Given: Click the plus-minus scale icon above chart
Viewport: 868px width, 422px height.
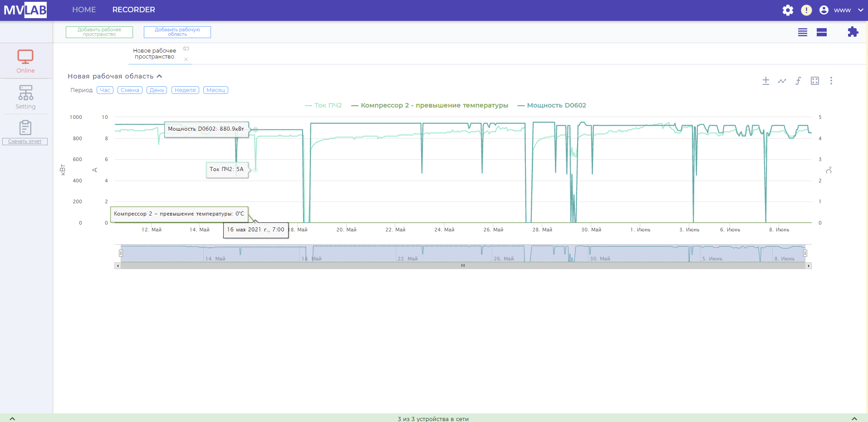Looking at the screenshot, I should 766,81.
